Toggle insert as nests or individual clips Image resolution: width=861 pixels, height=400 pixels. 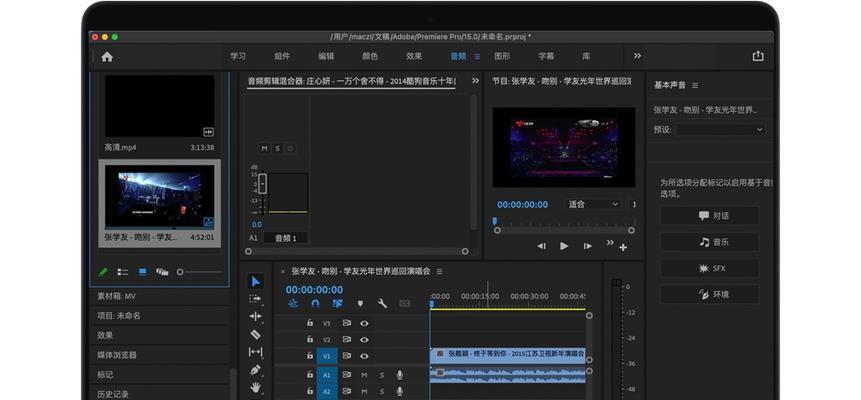293,303
